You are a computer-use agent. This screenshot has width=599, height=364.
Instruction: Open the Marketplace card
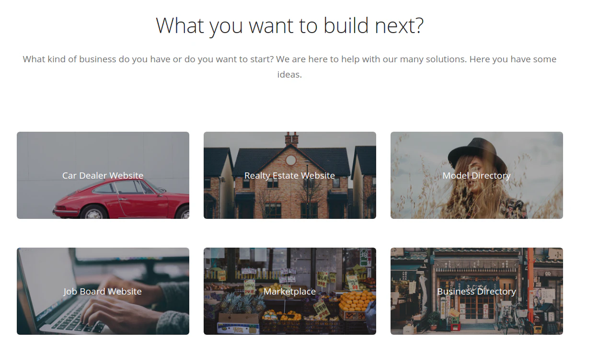pyautogui.click(x=290, y=291)
